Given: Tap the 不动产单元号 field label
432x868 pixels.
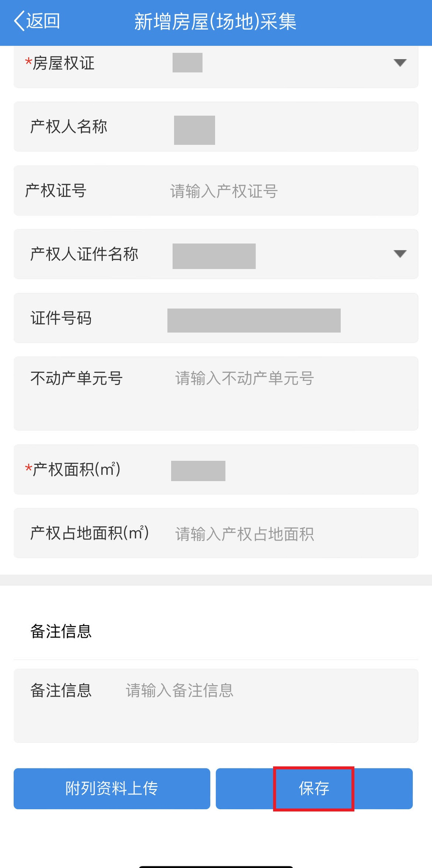Looking at the screenshot, I should point(76,378).
